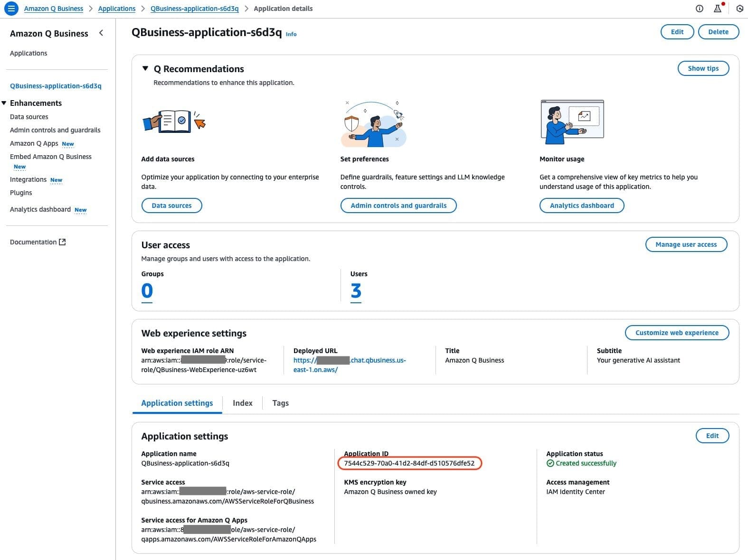This screenshot has width=748, height=560.
Task: Open Integrations in sidebar
Action: [x=28, y=179]
